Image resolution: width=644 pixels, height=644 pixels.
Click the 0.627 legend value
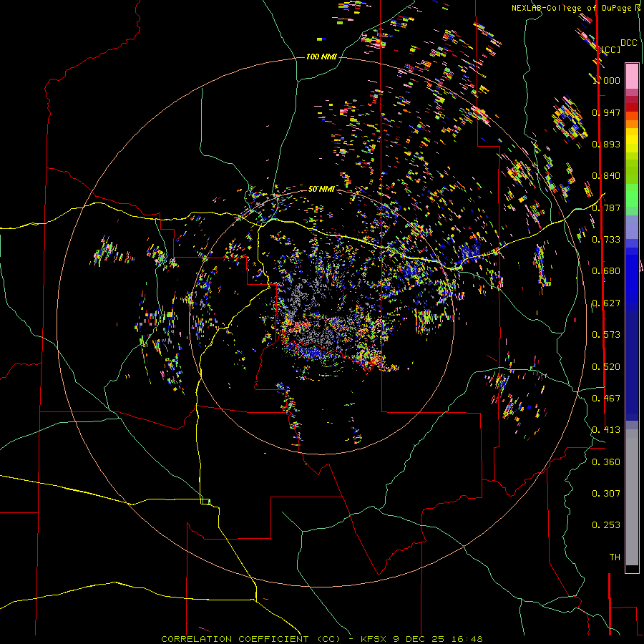pyautogui.click(x=606, y=303)
